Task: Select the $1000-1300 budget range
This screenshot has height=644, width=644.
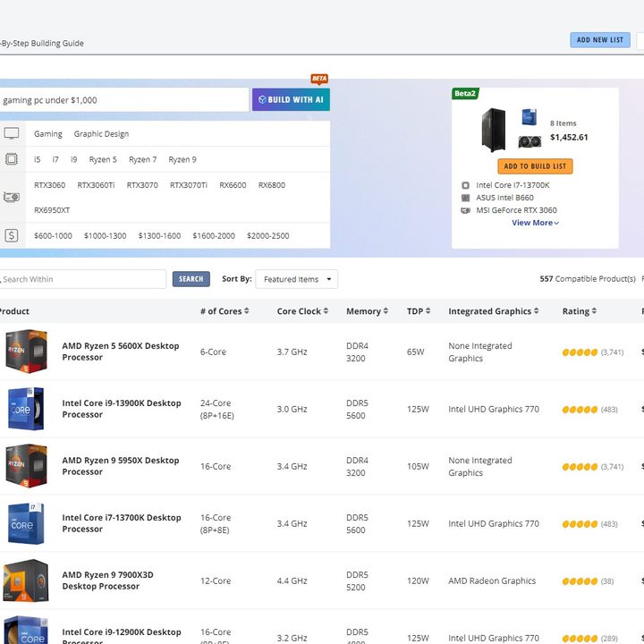Action: pos(106,236)
